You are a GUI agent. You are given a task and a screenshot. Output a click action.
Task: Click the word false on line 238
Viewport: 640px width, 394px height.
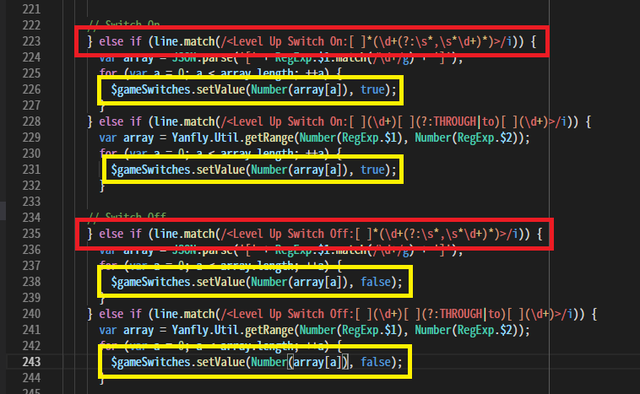coord(376,282)
